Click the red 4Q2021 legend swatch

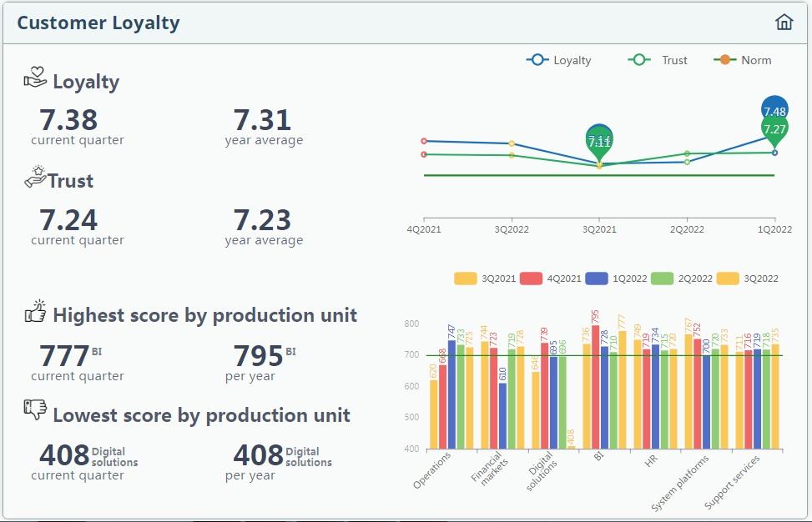531,279
